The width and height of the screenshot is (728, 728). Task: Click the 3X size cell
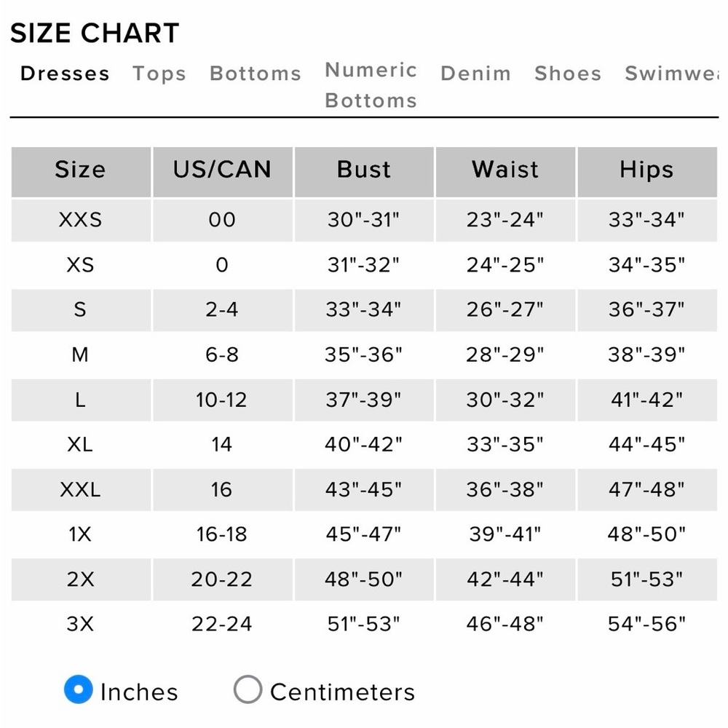[x=81, y=624]
